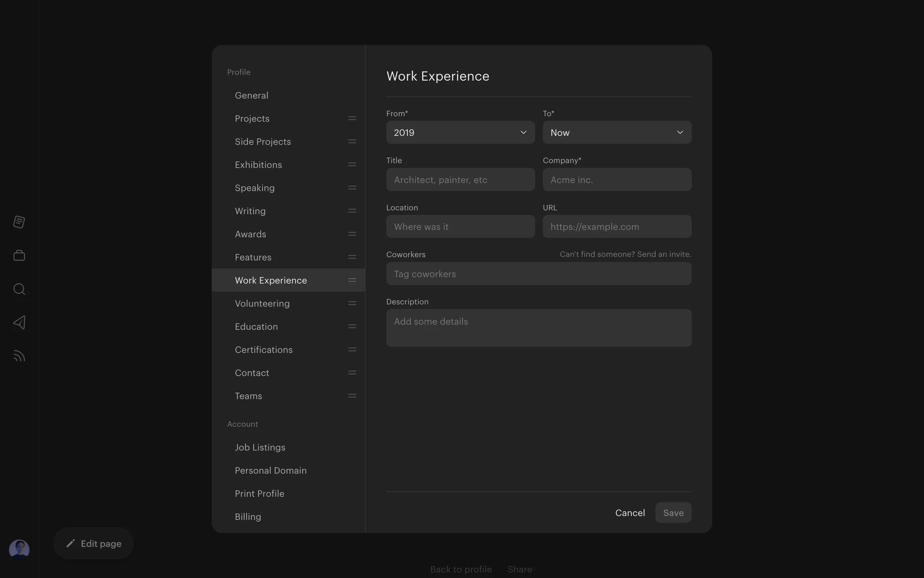Open the RSS feed icon in sidebar
Viewport: 924px width, 578px height.
(x=19, y=356)
